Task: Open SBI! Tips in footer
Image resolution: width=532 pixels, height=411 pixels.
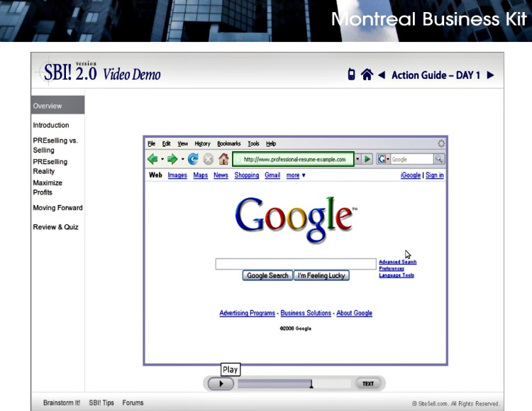Action: [101, 403]
